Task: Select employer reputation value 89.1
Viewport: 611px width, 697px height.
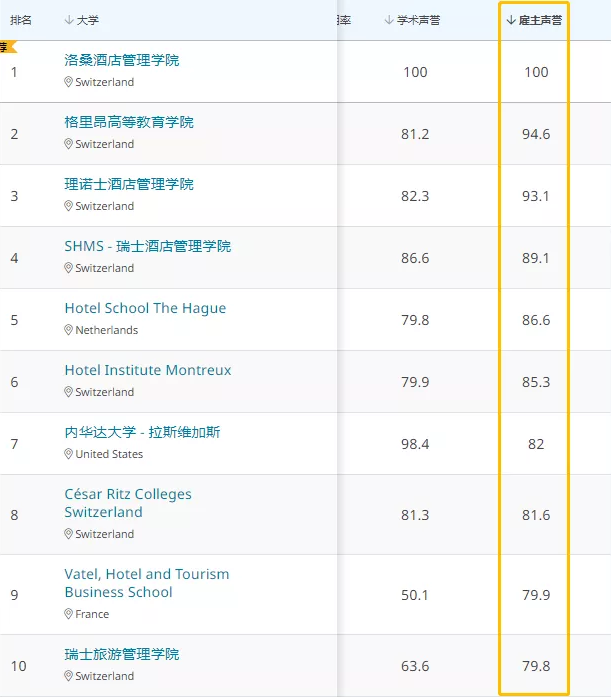Action: (x=535, y=258)
